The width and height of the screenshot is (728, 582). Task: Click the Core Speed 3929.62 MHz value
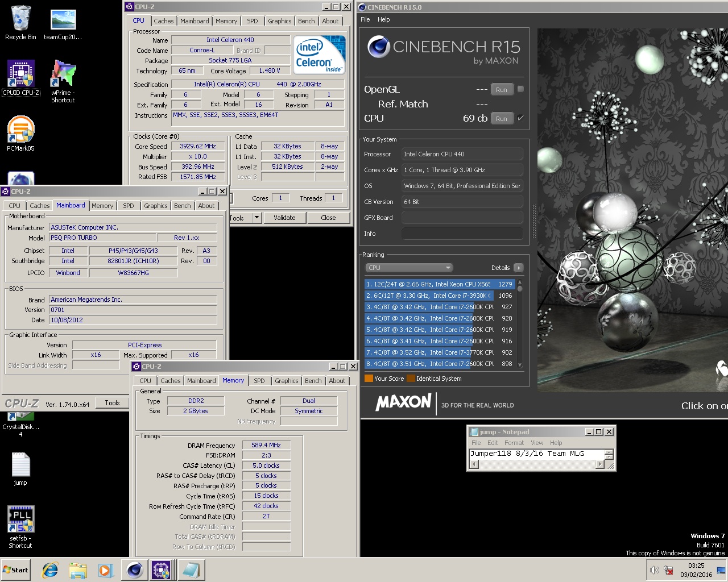coord(198,146)
